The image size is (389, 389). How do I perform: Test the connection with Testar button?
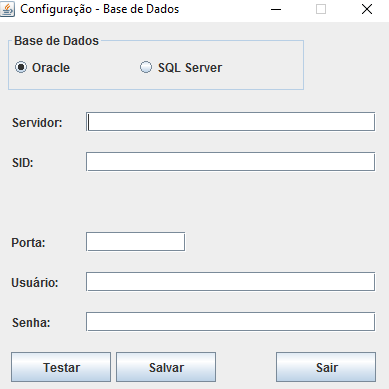61,367
